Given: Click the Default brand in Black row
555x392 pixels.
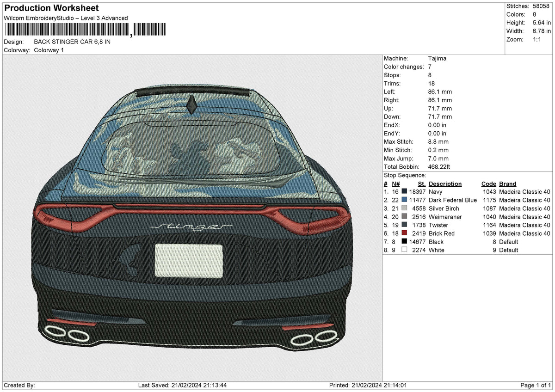Looking at the screenshot, I should (x=509, y=241).
